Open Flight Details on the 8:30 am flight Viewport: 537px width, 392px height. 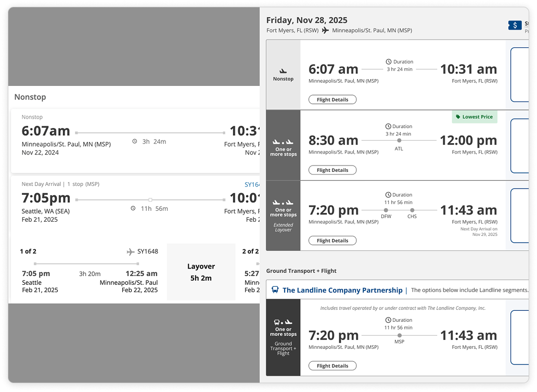tap(333, 170)
